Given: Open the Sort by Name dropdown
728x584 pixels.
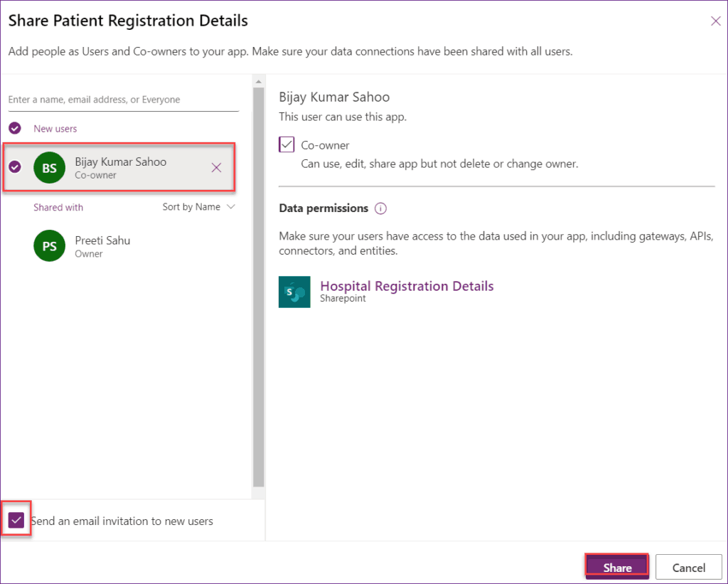Looking at the screenshot, I should coord(198,206).
